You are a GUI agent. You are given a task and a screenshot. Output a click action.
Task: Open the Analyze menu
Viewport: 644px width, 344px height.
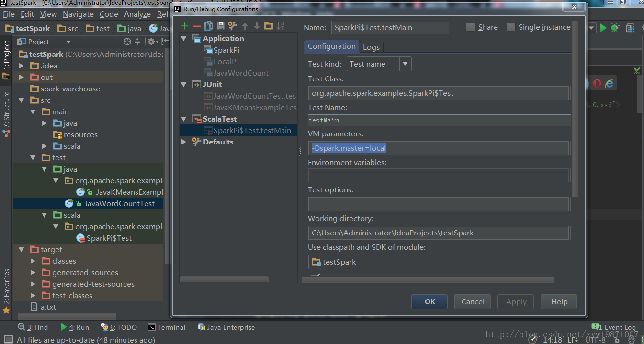click(137, 14)
